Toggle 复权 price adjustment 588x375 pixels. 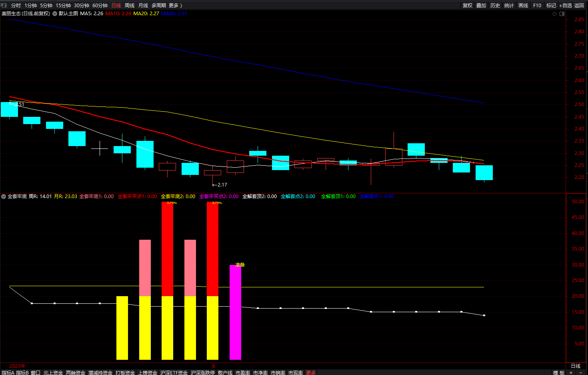pyautogui.click(x=468, y=5)
